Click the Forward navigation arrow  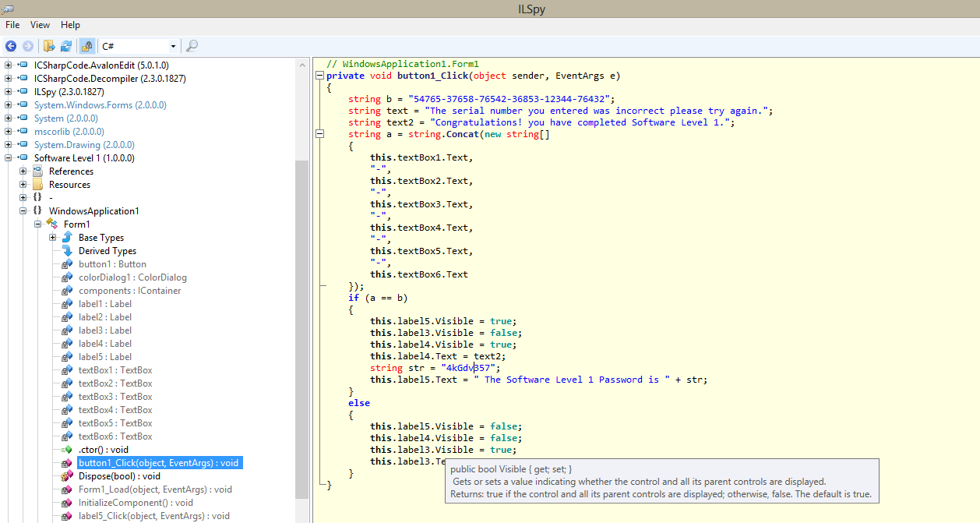(28, 46)
